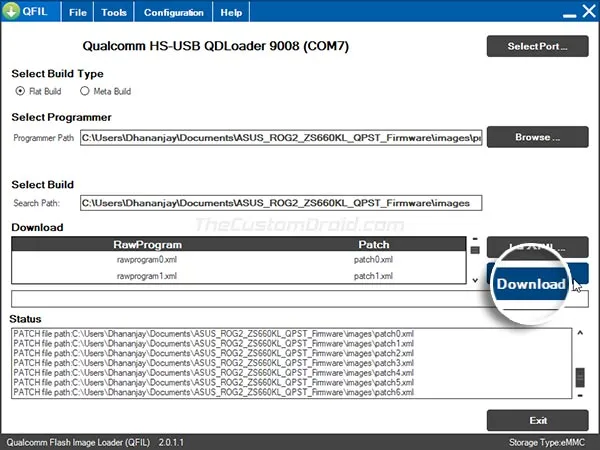Open the Help menu

[x=231, y=12]
